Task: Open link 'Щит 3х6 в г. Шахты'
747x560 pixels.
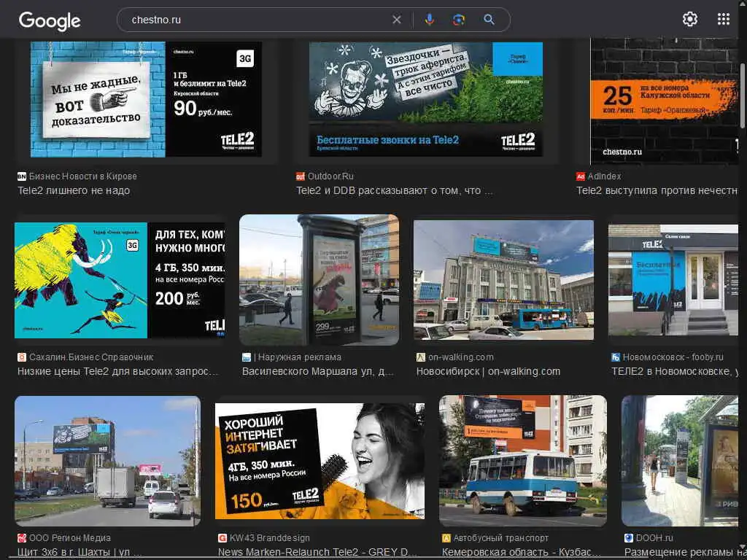Action: [x=80, y=553]
